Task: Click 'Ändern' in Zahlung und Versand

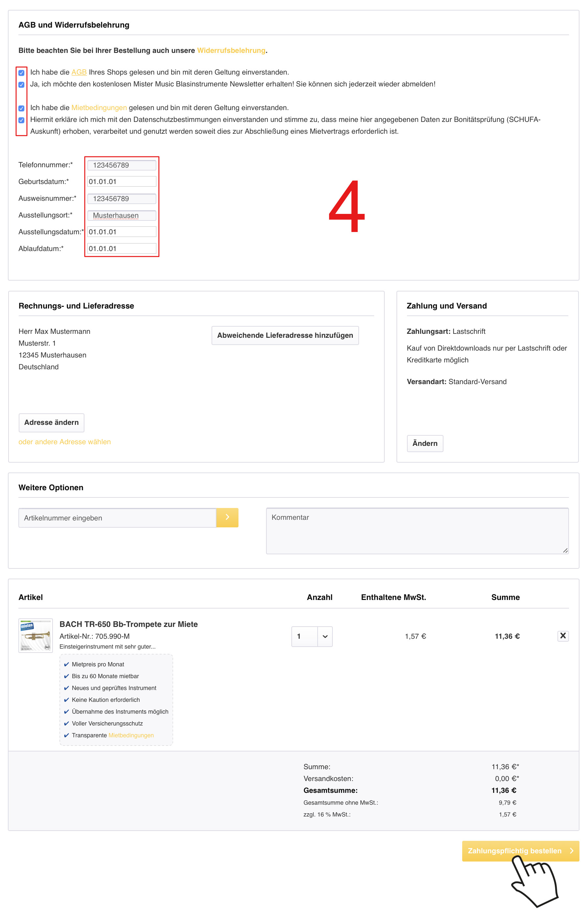Action: (424, 443)
